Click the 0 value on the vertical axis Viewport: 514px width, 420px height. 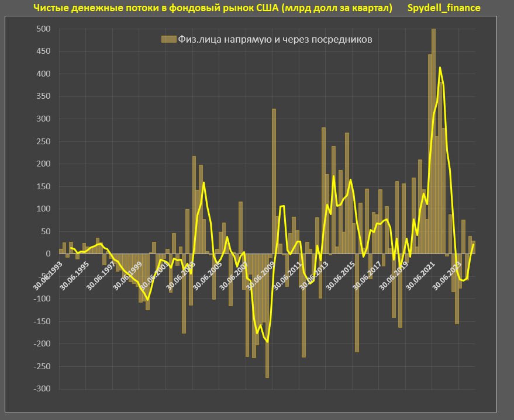(49, 254)
